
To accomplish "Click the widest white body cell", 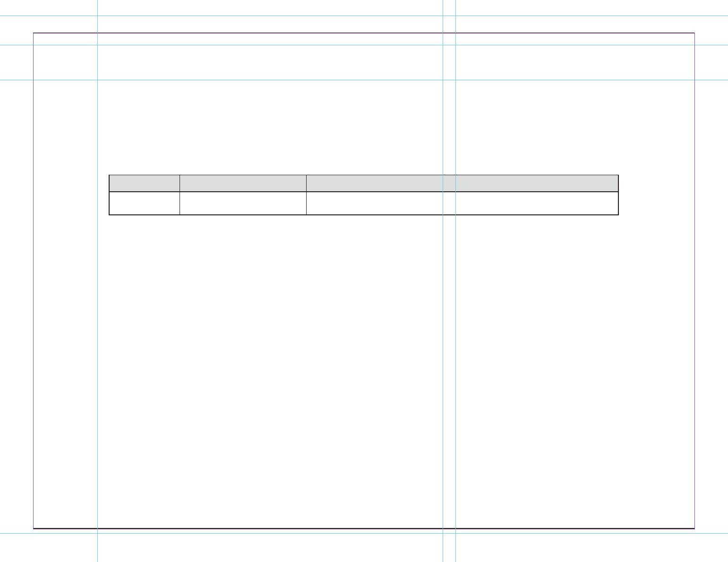I will tap(462, 204).
